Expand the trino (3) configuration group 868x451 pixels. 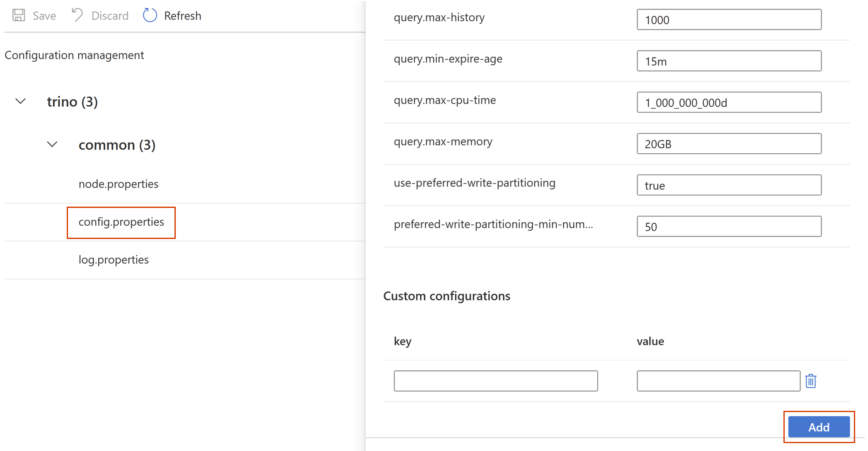[x=21, y=102]
